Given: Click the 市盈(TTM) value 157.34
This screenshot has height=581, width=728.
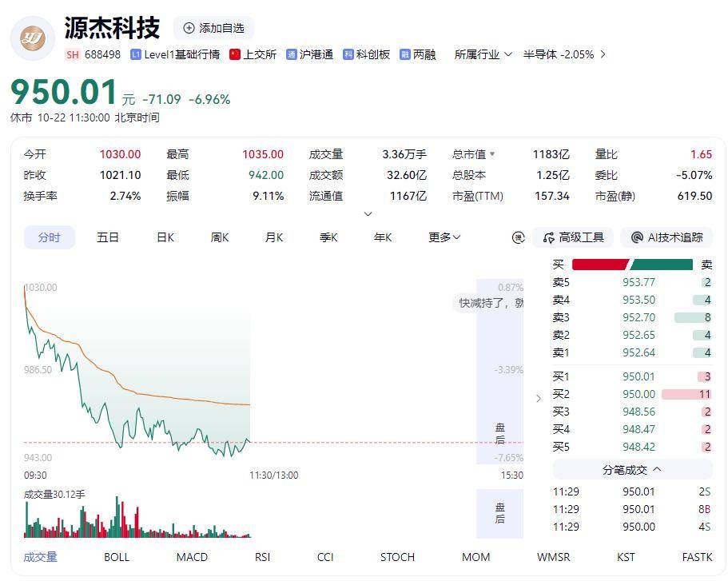Looking at the screenshot, I should point(552,196).
